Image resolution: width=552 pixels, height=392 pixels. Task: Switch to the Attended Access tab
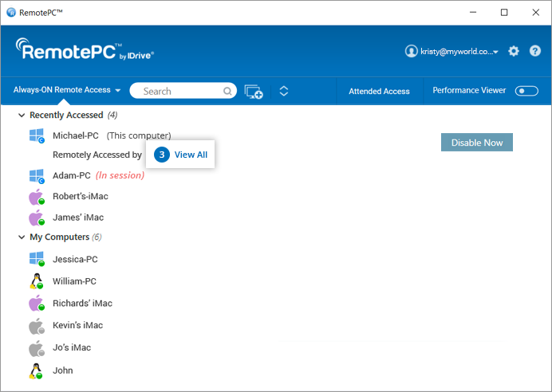[x=379, y=92]
